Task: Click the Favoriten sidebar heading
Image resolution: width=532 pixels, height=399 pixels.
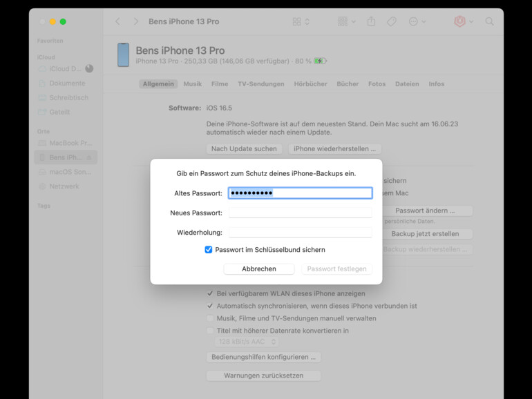Action: [x=50, y=41]
